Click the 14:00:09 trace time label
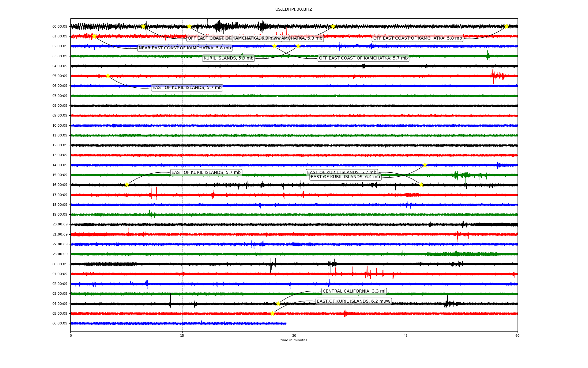The width and height of the screenshot is (588, 368). tap(60, 165)
